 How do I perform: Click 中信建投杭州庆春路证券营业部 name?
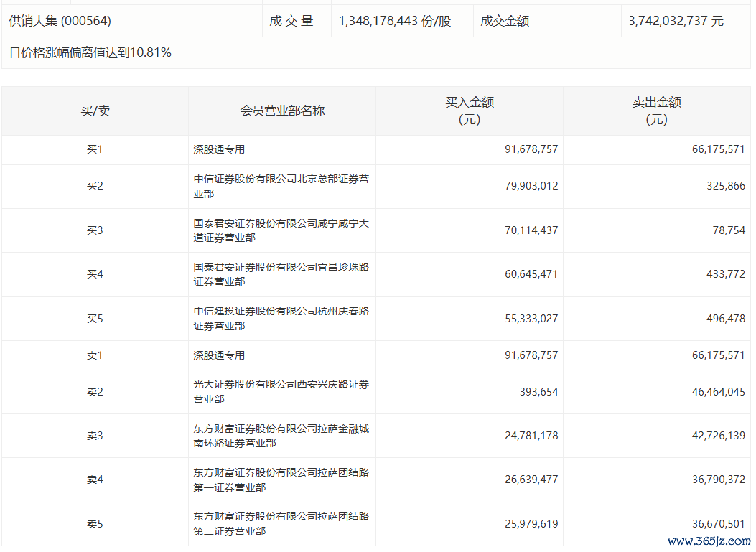tap(281, 319)
